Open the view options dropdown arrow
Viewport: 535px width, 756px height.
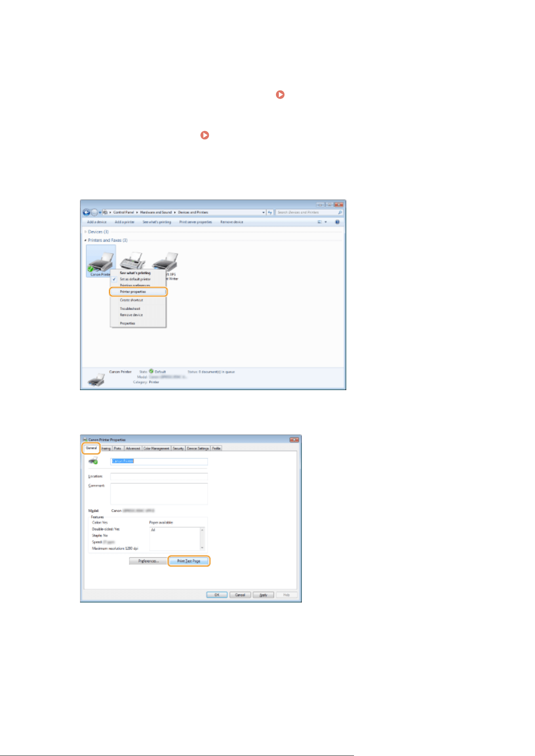[326, 222]
